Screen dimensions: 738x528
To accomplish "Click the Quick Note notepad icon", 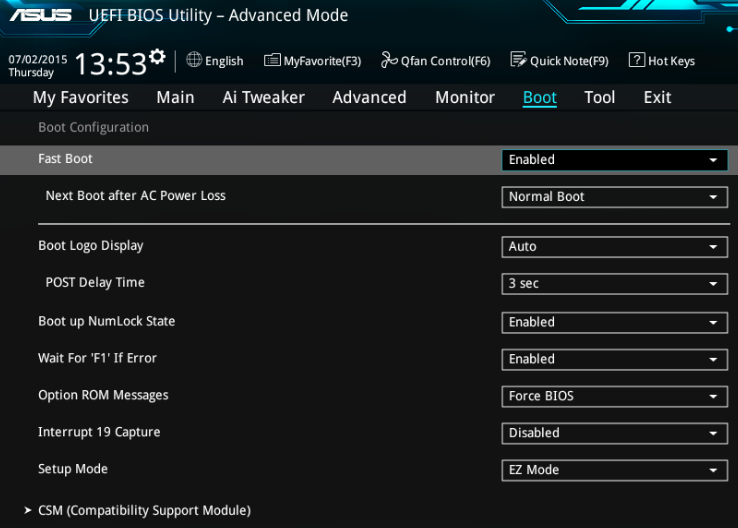I will [x=519, y=60].
